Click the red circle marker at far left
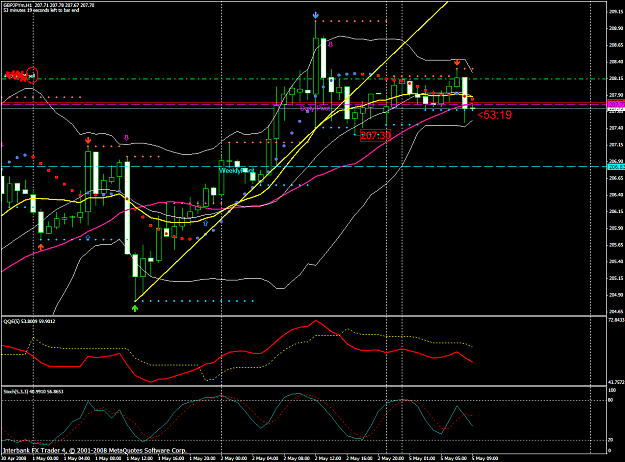 point(33,75)
